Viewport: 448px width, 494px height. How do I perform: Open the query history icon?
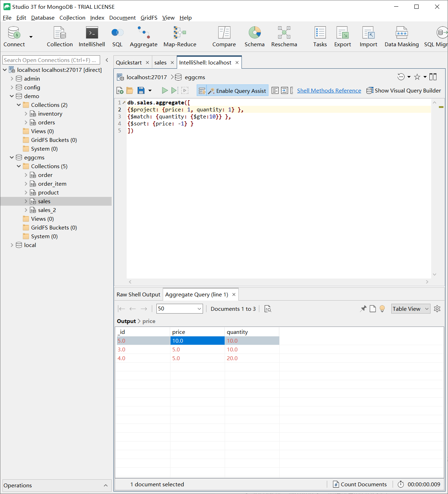pyautogui.click(x=401, y=77)
